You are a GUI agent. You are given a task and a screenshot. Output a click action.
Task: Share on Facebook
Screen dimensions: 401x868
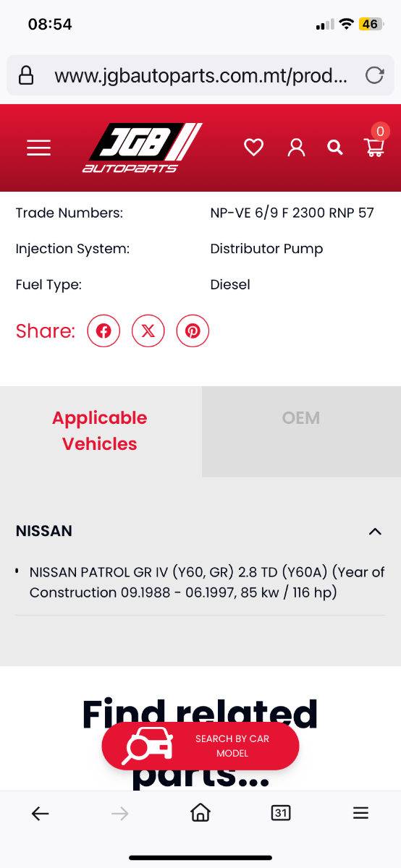(104, 331)
